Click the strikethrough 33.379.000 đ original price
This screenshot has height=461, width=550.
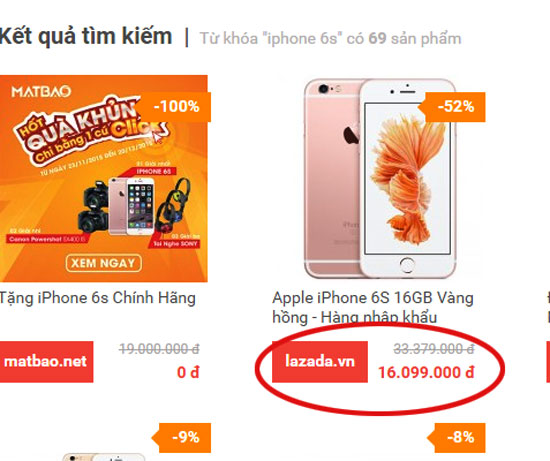click(x=434, y=349)
